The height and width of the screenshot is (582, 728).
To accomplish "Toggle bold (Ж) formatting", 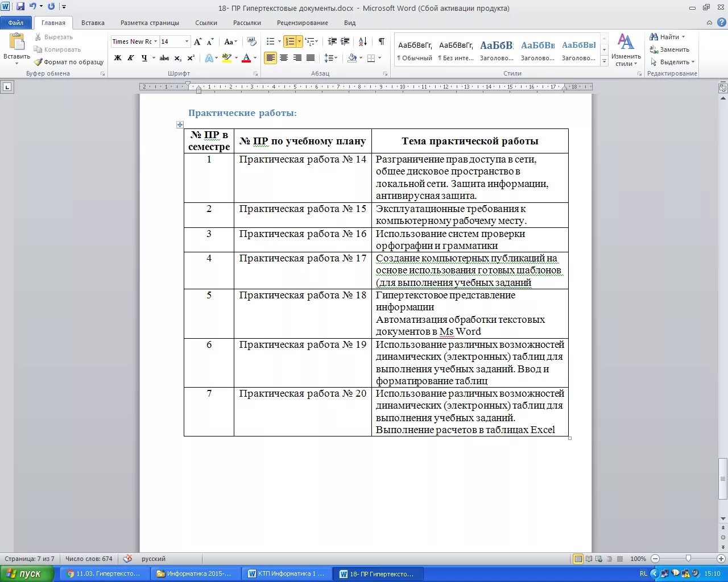I will click(x=118, y=58).
